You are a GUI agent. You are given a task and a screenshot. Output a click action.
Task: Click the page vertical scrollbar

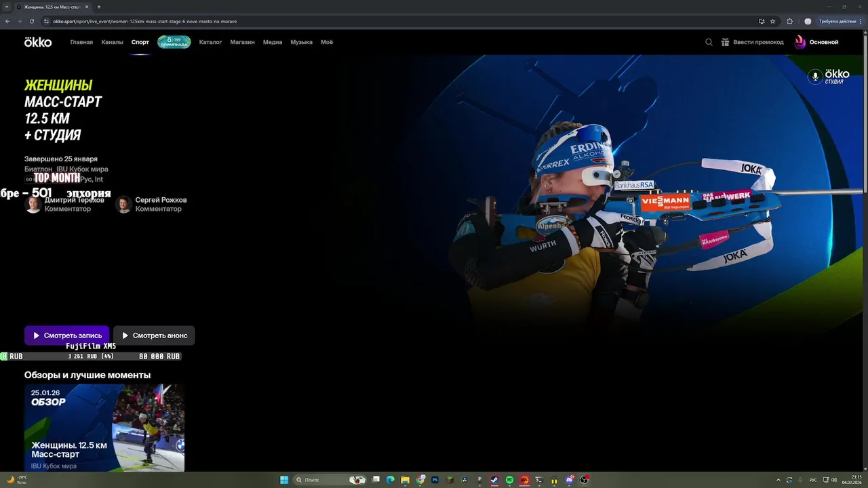(865, 114)
